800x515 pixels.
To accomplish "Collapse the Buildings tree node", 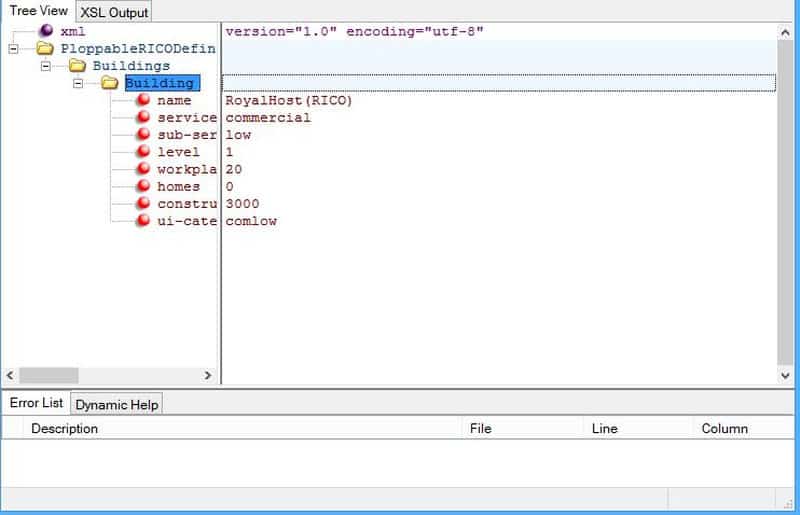I will pos(46,66).
